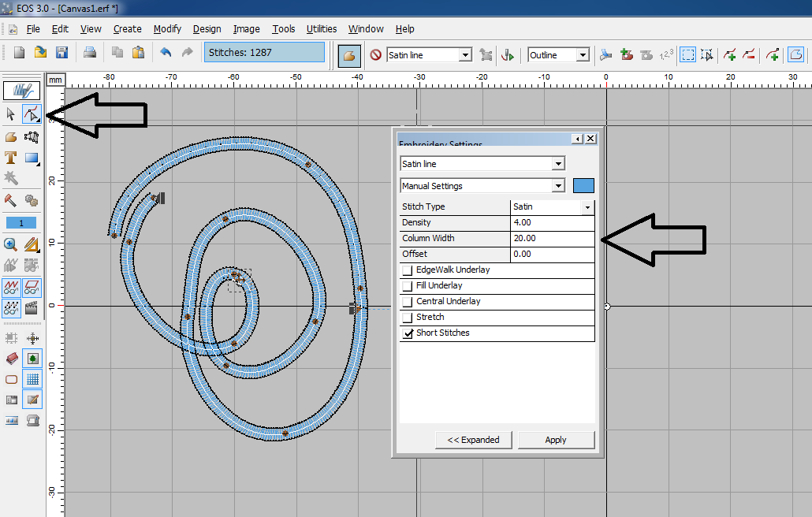This screenshot has width=812, height=517.
Task: Click the << Expanded button
Action: tap(473, 440)
